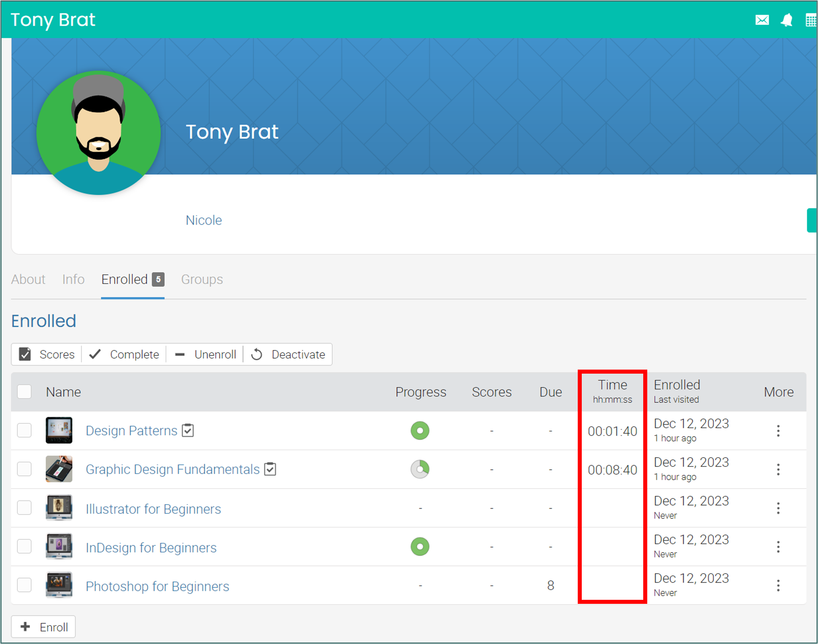
Task: Click Design Patterns progress circle
Action: tap(420, 431)
